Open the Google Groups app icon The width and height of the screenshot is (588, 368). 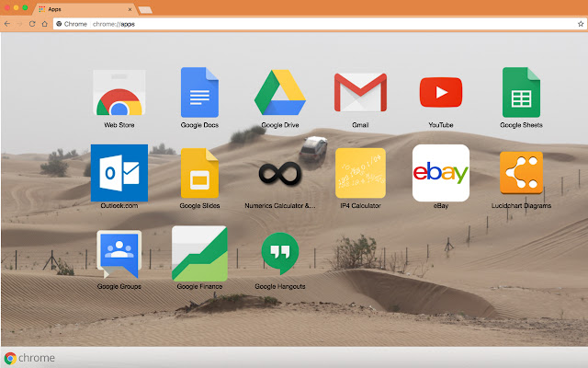tap(119, 254)
